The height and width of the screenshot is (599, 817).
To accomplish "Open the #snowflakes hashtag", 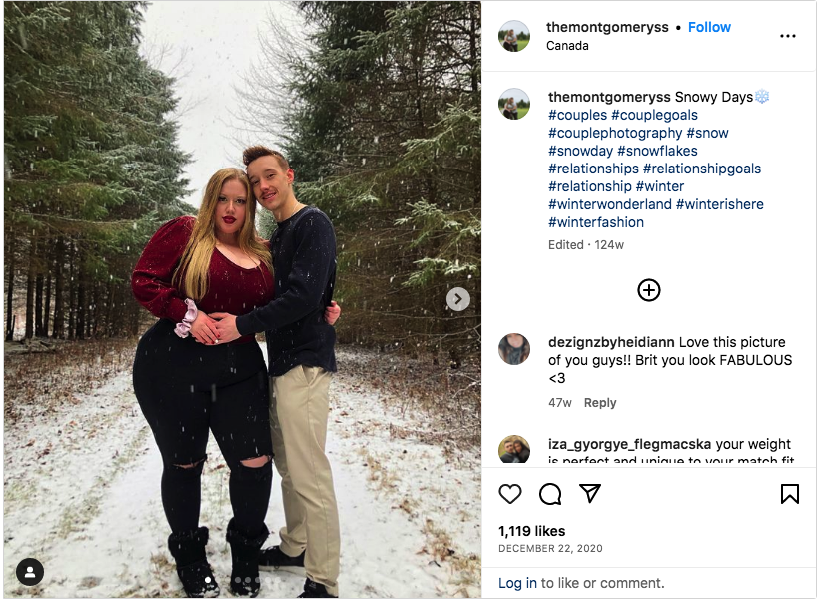I will [657, 151].
